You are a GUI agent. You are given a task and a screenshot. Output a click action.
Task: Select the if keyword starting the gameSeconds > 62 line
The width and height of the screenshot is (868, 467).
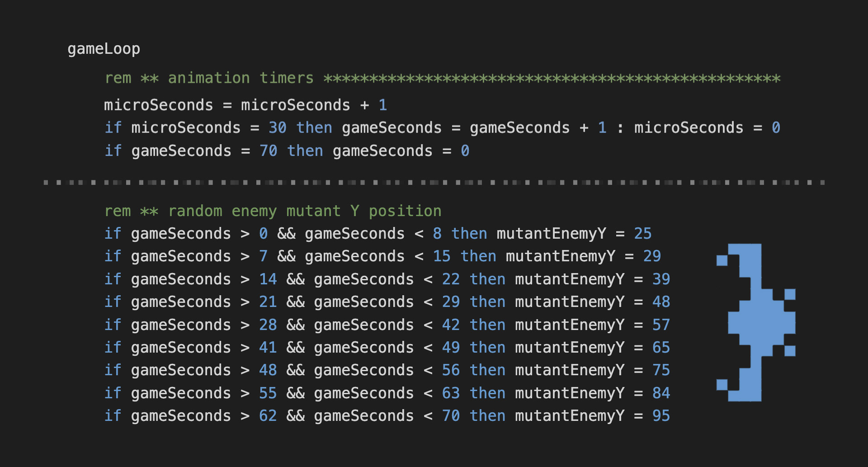[x=113, y=415]
